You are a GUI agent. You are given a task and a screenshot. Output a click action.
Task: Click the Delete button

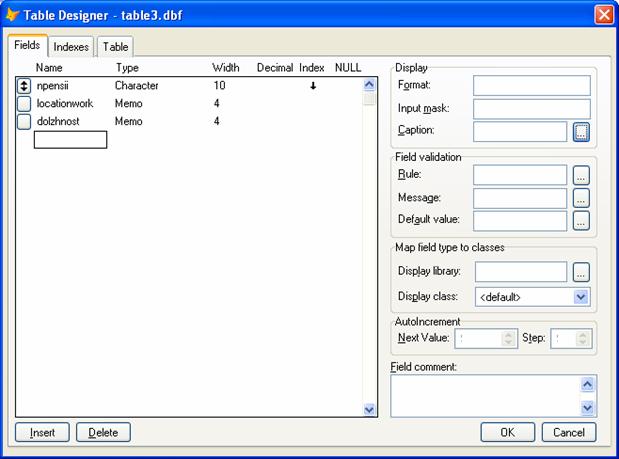(x=103, y=433)
